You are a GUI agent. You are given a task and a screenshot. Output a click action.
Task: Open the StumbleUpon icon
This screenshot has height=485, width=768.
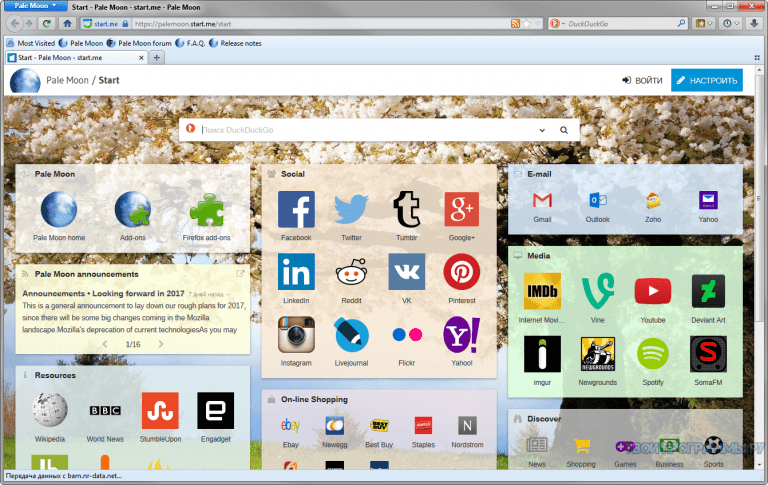[160, 410]
